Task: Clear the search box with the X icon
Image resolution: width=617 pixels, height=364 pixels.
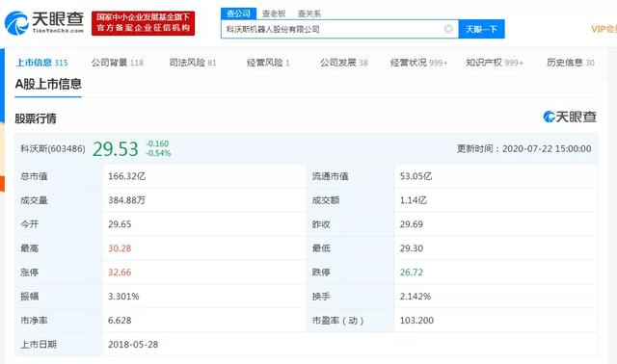Action: (x=448, y=29)
